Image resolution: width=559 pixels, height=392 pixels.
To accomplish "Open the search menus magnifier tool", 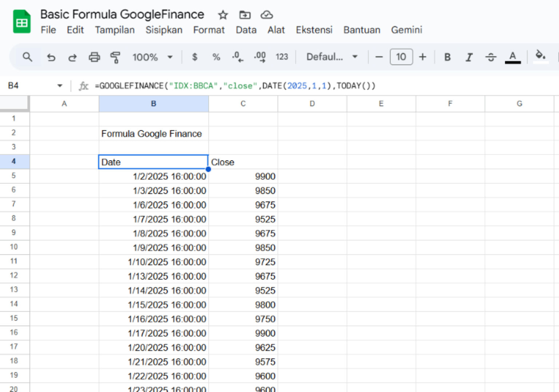I will [27, 57].
